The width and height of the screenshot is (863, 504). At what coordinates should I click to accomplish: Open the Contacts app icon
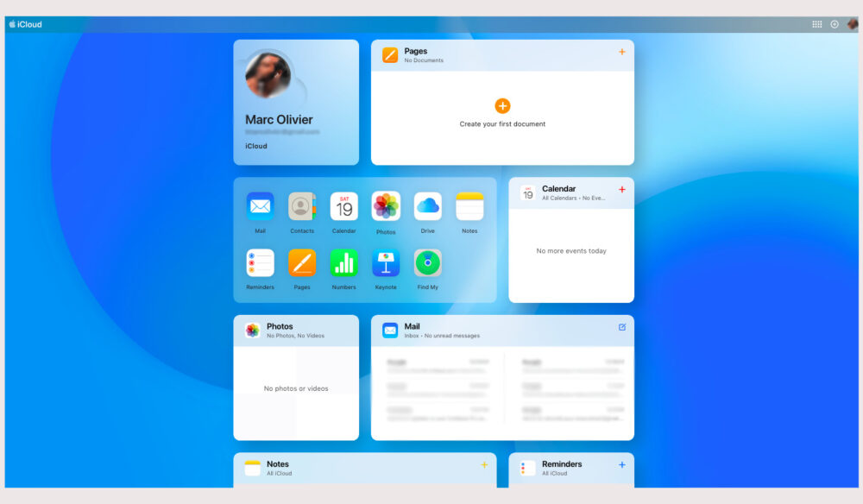coord(301,206)
